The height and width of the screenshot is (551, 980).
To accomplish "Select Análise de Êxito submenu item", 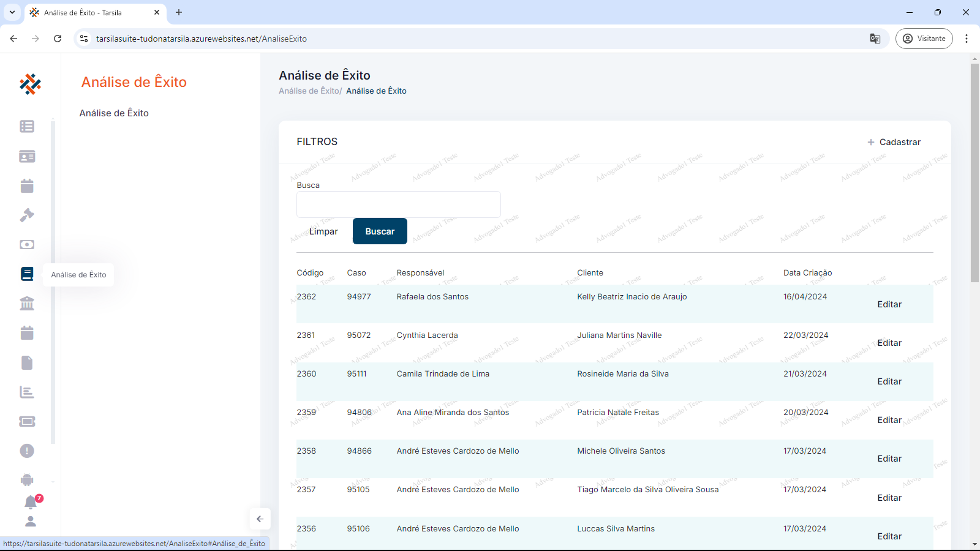I will 114,113.
